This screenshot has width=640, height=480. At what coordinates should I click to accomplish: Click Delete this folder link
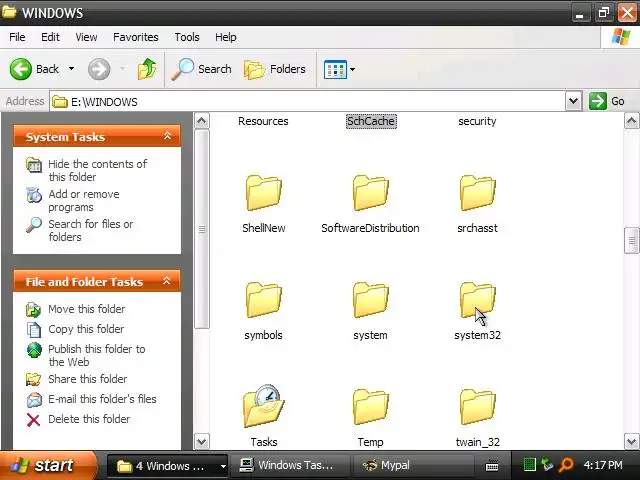[89, 419]
